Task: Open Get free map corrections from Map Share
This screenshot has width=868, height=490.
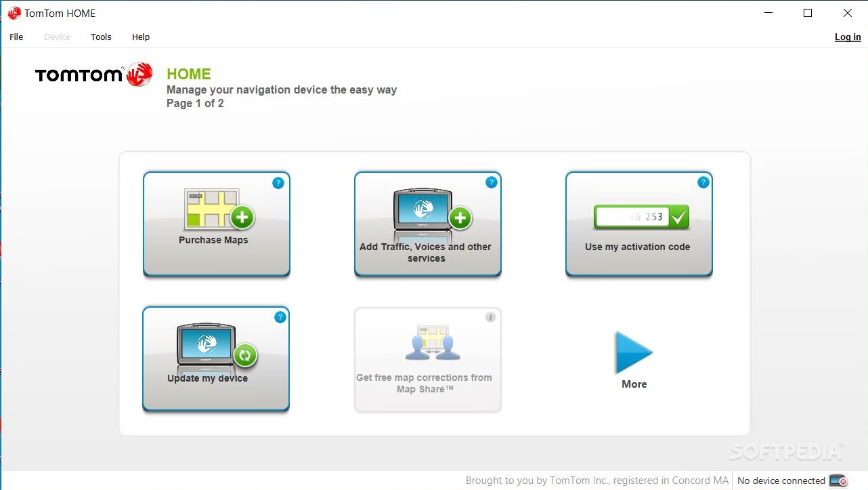Action: tap(428, 360)
